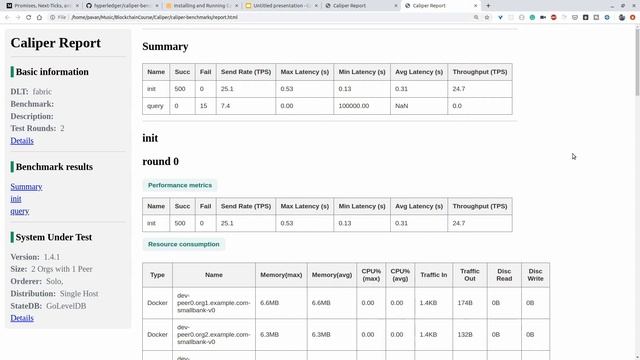Click the 'query' row name in Summary table
640x360 pixels.
tap(155, 106)
